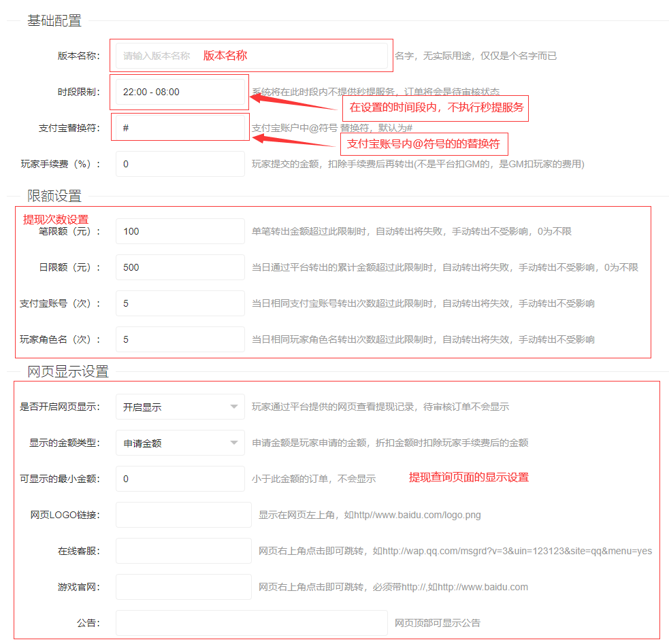669x644 pixels.
Task: Click the 是否开启网页显示 label
Action: coord(60,407)
